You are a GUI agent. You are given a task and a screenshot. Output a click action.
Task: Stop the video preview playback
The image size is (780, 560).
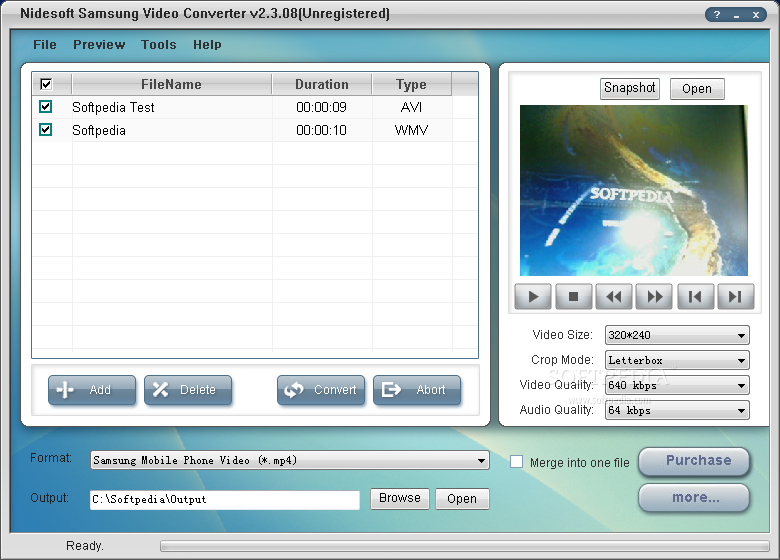point(574,297)
